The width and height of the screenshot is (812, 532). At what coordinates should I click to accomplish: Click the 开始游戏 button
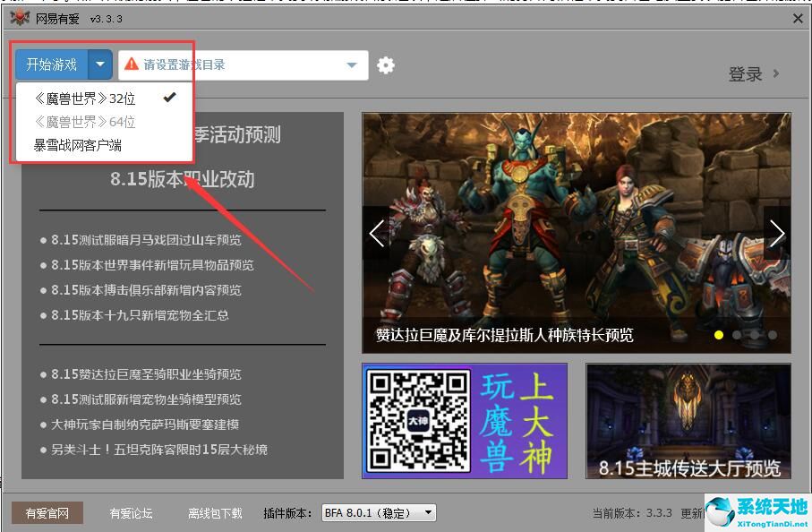[52, 64]
